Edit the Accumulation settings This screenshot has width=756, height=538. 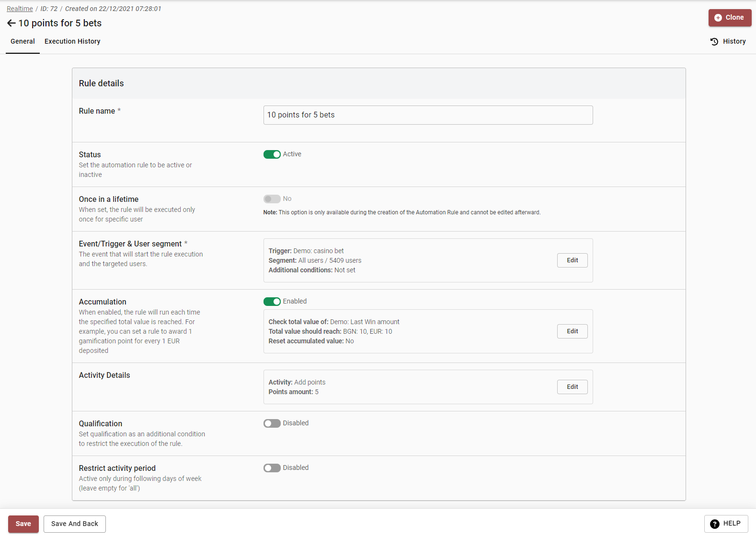coord(572,331)
